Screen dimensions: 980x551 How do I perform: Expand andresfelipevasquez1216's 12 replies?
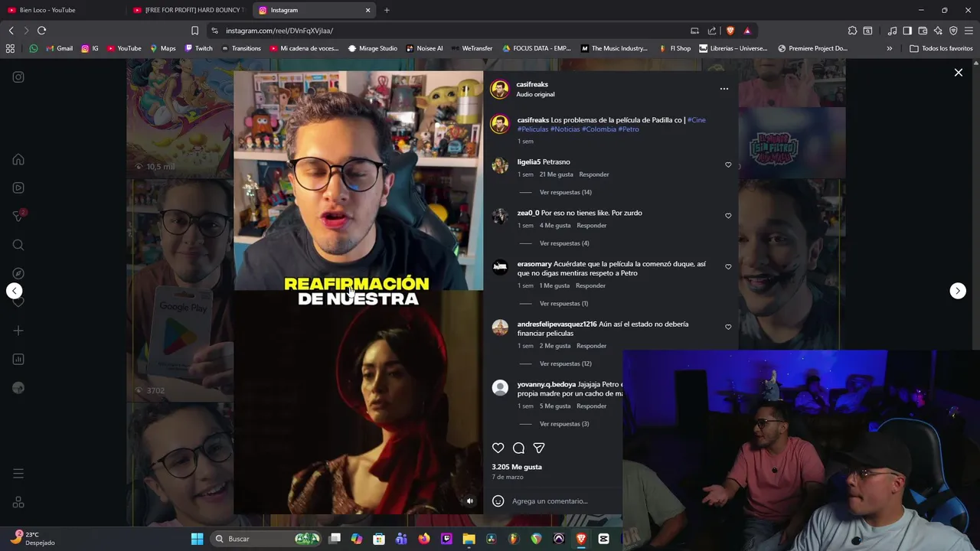coord(565,364)
